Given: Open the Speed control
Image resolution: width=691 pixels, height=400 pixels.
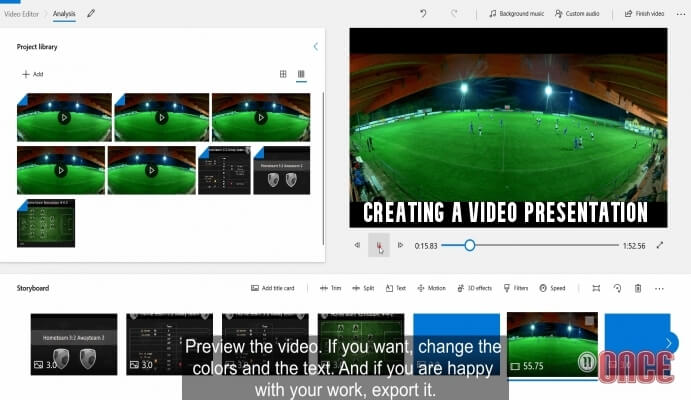Looking at the screenshot, I should point(552,288).
